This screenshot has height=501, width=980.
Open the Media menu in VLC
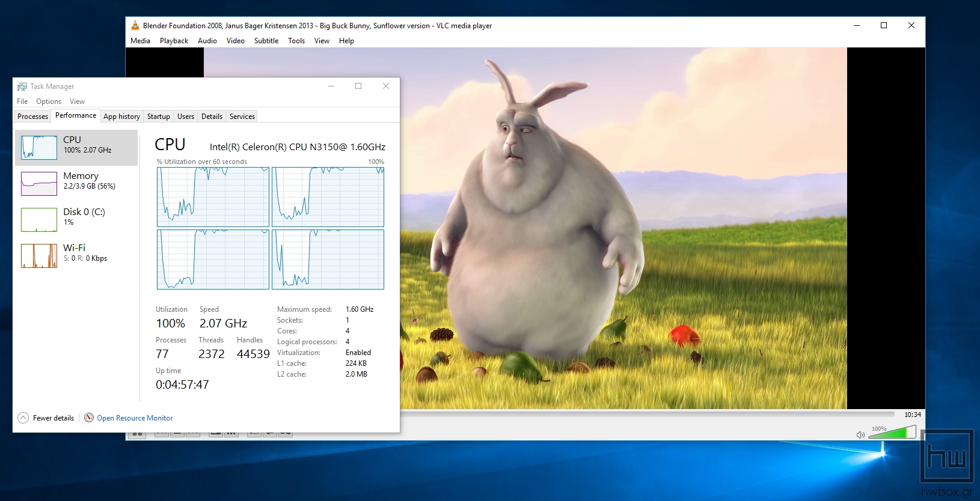(x=140, y=41)
